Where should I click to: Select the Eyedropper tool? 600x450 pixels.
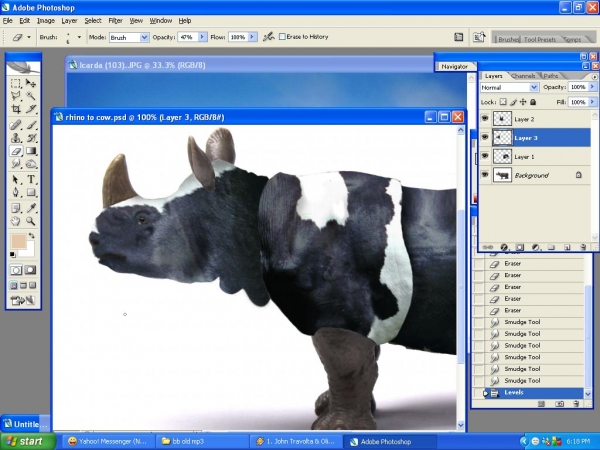pyautogui.click(x=31, y=208)
